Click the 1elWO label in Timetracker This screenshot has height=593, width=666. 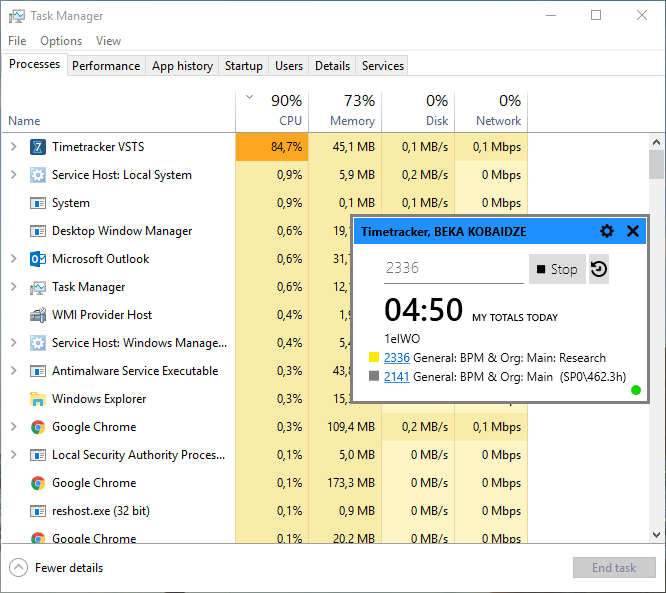point(402,339)
